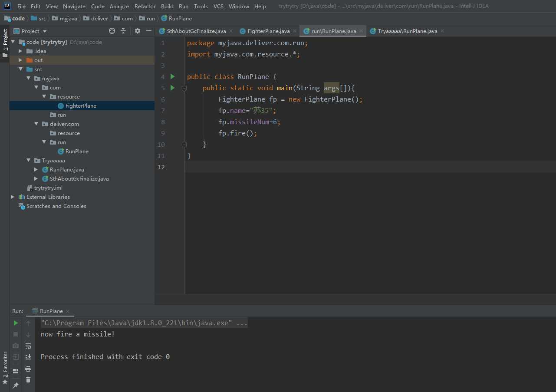Screen dimensions: 556x392
Task: Expand the .idea folder
Action: point(20,51)
